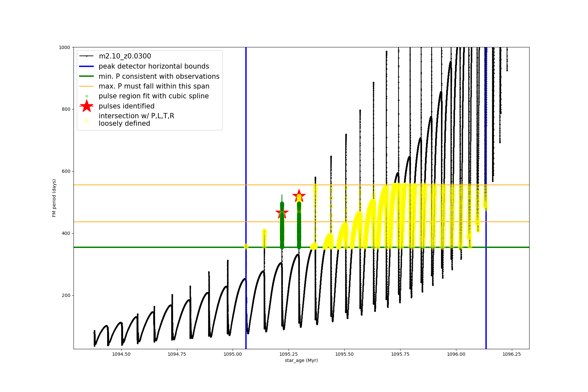Click the light green dot legend marker

tap(87, 96)
